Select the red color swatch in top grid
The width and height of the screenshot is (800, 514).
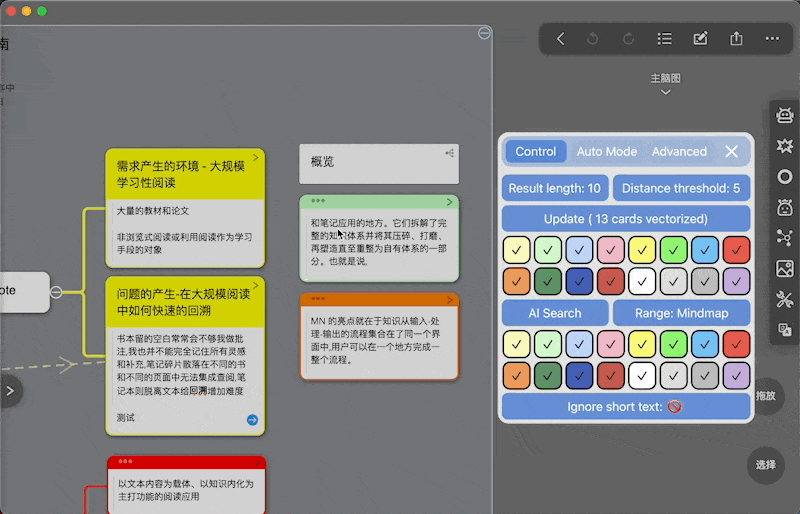tap(736, 250)
